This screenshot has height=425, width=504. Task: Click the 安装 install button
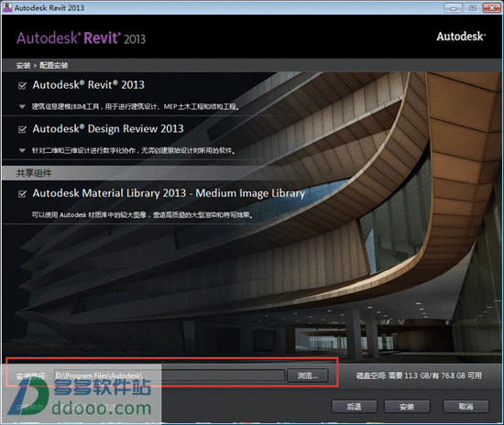click(407, 407)
